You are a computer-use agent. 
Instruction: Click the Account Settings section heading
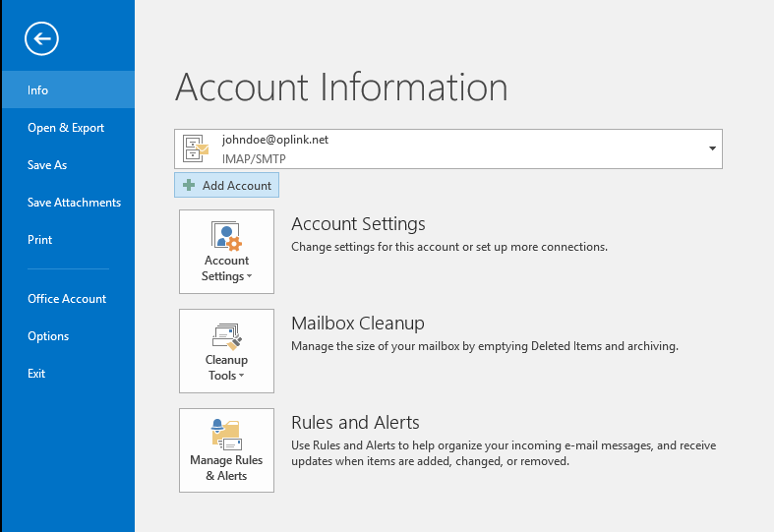click(358, 224)
